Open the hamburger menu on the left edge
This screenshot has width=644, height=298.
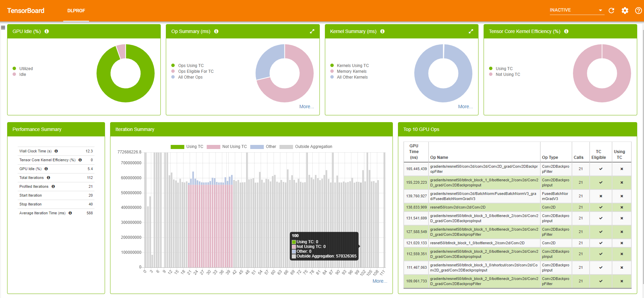3,28
